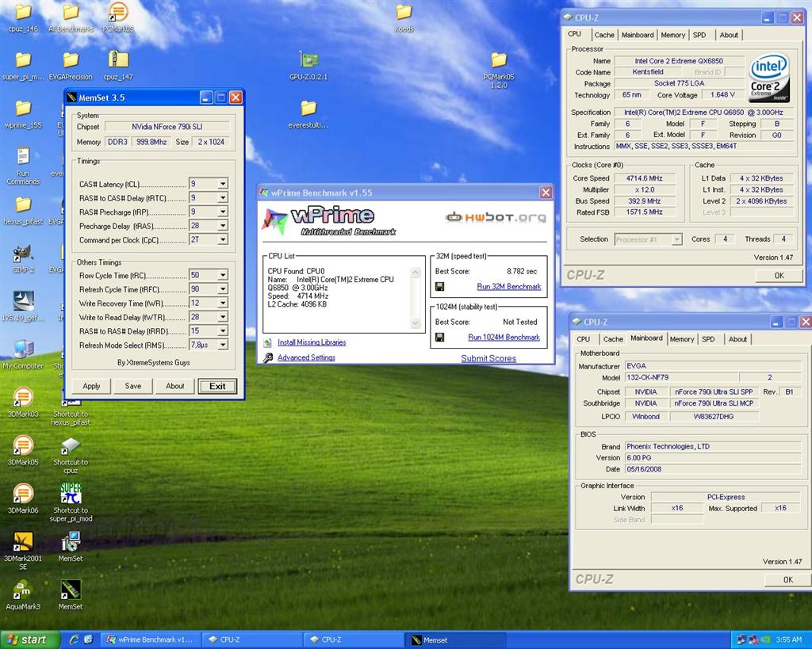Expand the Write Recovery Time (tWR) dropdown
The width and height of the screenshot is (812, 649).
click(x=223, y=303)
